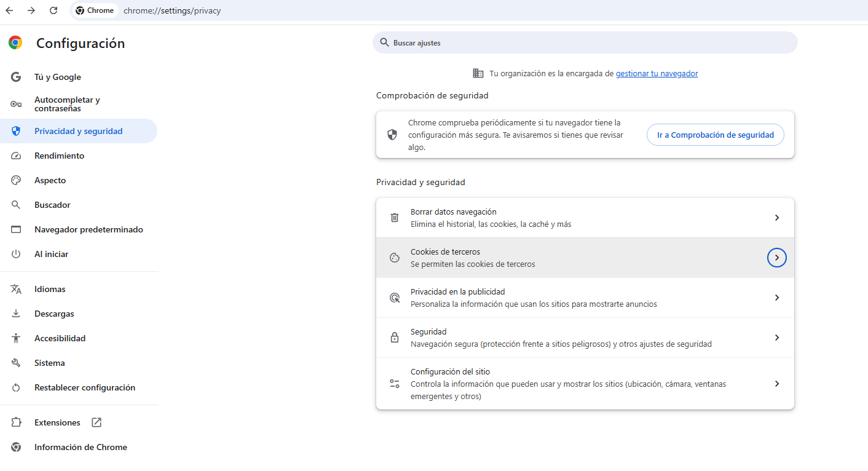Select Restablecer configuración in sidebar
Screen dimensions: 868x471
click(79, 387)
